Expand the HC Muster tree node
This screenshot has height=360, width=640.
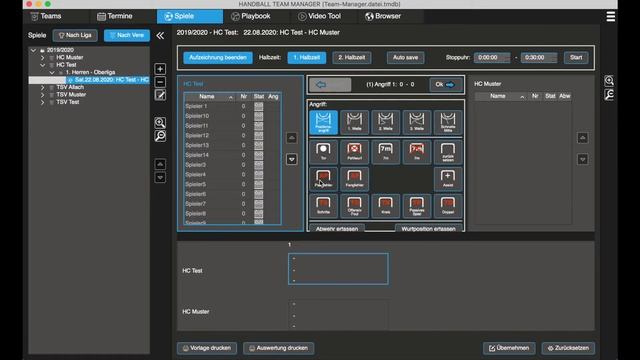(x=42, y=58)
